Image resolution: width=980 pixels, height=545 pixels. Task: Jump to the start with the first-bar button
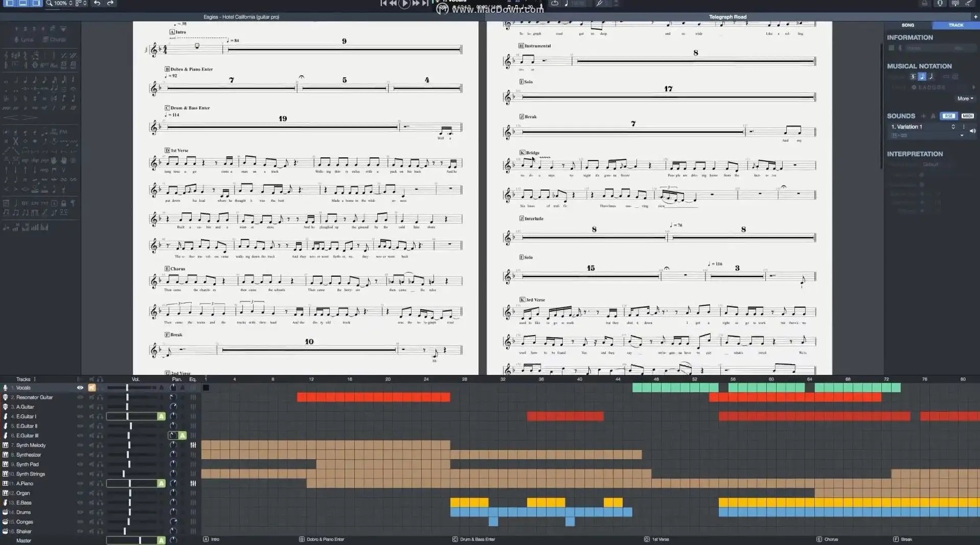[x=383, y=3]
